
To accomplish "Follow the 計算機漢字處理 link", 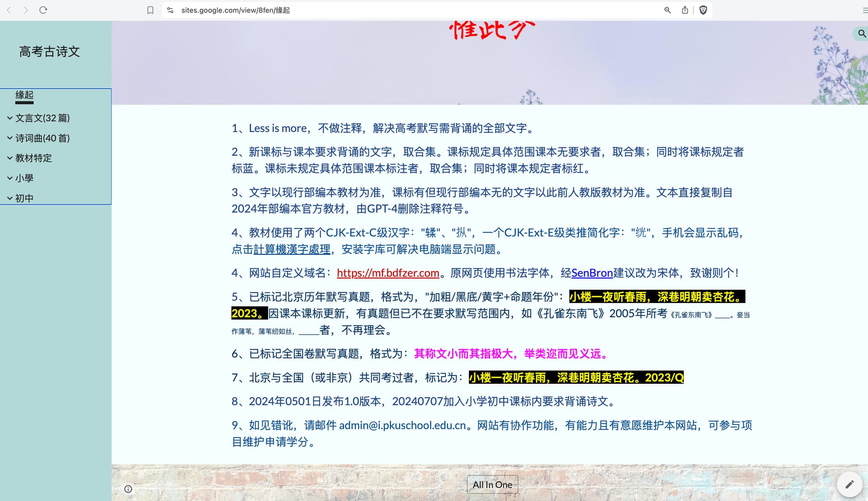I will (x=292, y=249).
